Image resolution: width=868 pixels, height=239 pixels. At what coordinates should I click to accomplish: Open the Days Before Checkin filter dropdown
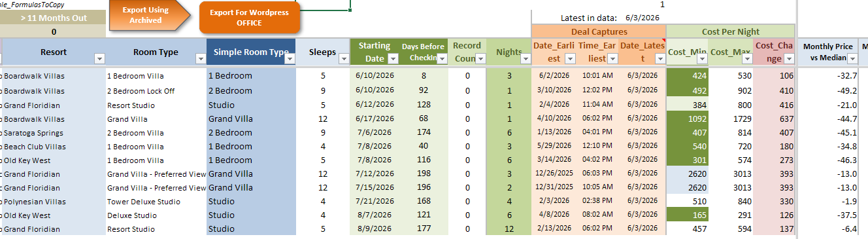(442, 58)
